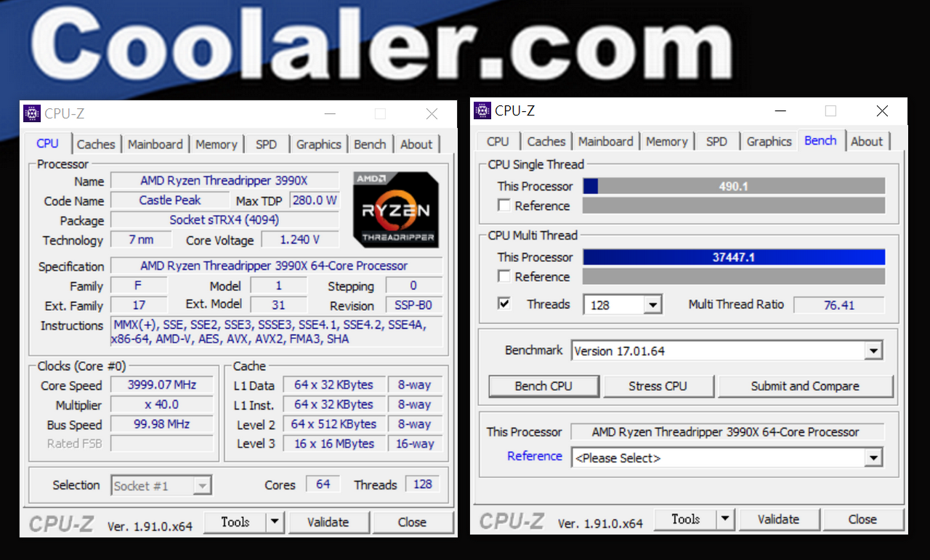Click the Max TDP value 280.0 W
This screenshot has width=930, height=560.
point(315,200)
